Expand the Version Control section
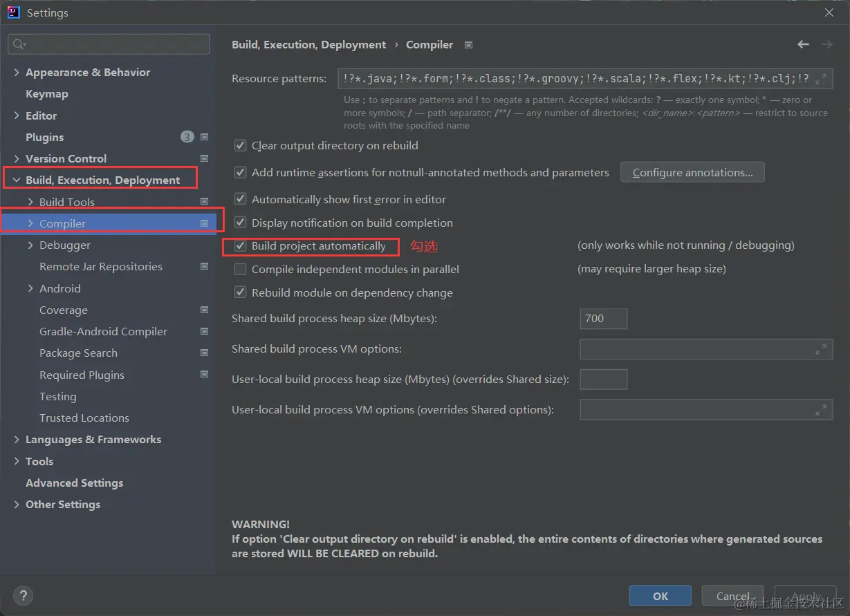This screenshot has width=850, height=616. coord(17,158)
